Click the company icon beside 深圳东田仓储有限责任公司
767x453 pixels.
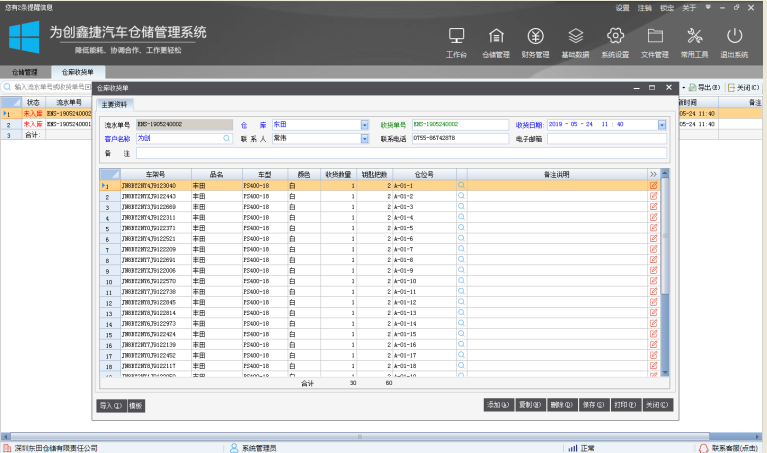pos(7,448)
